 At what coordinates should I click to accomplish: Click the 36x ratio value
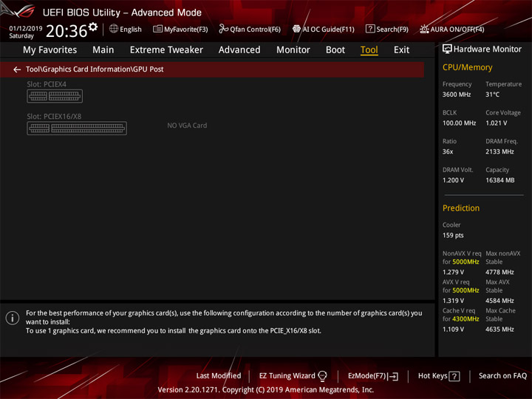[448, 151]
